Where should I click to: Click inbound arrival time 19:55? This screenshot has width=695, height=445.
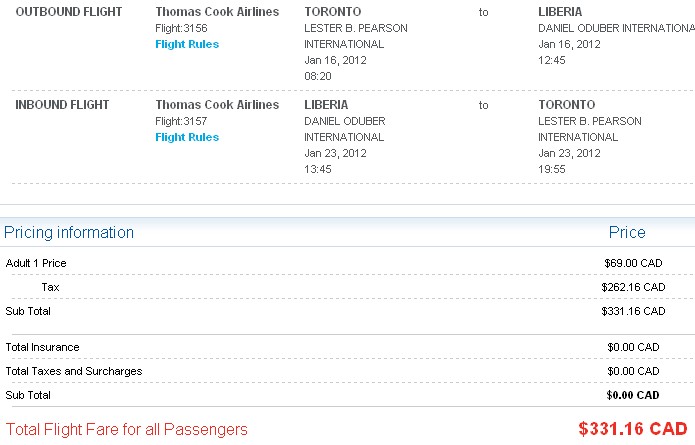(552, 169)
